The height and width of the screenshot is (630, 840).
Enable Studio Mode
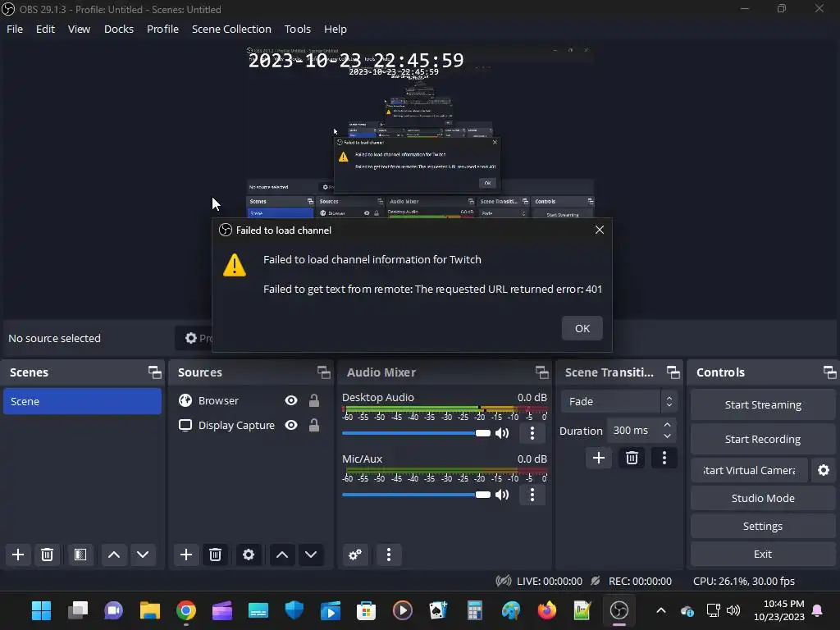click(763, 498)
